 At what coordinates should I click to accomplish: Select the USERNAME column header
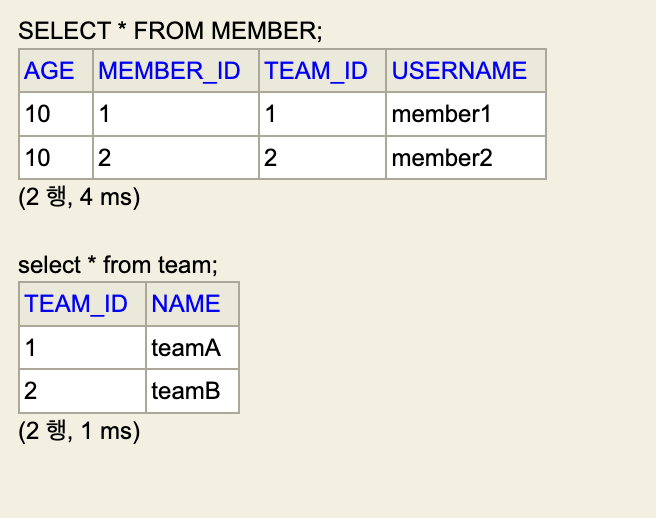(x=459, y=71)
